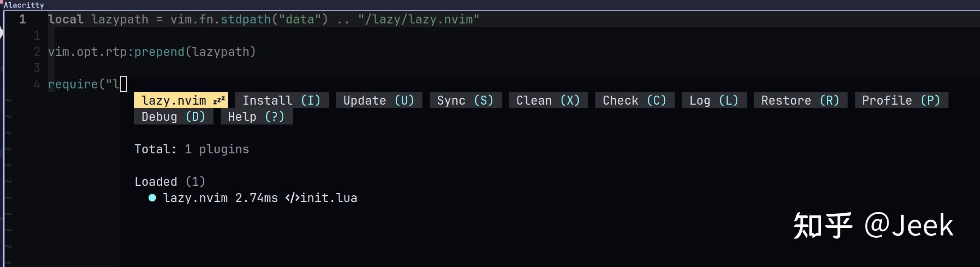Select the Update (U) menu item

point(379,100)
